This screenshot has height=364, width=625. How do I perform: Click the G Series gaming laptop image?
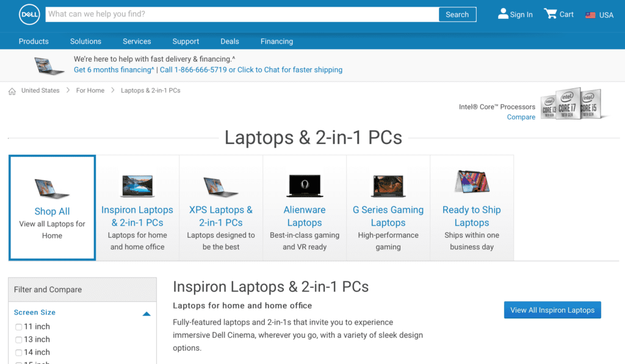click(388, 186)
